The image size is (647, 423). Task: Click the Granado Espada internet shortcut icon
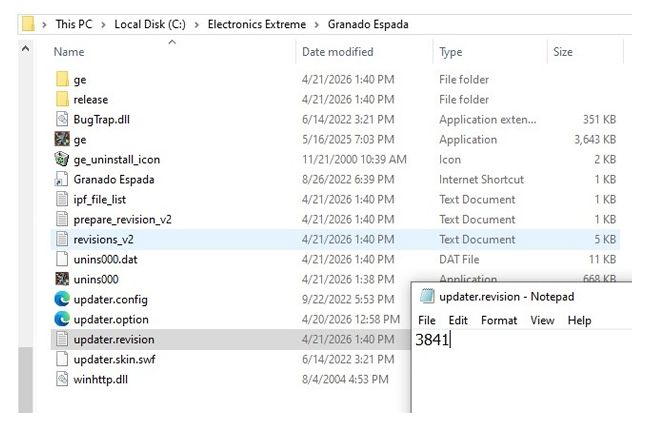[x=62, y=180]
